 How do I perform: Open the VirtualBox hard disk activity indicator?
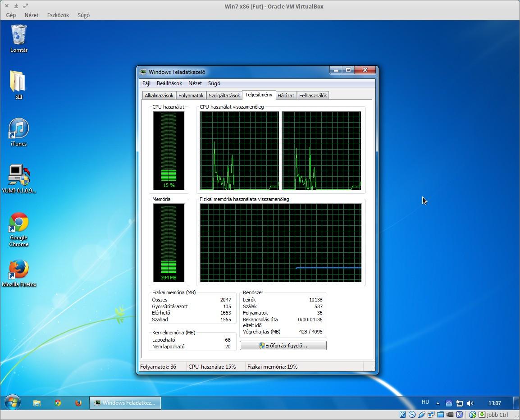click(x=402, y=414)
